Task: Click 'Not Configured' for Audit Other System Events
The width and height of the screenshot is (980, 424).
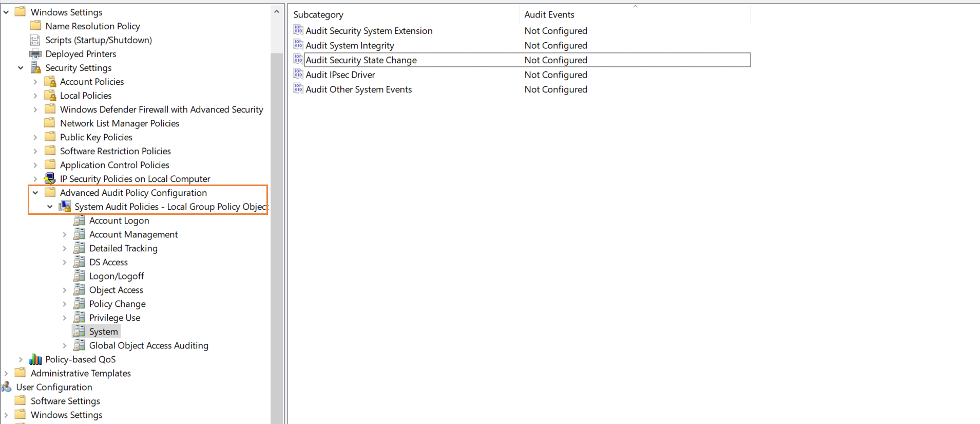Action: [555, 89]
